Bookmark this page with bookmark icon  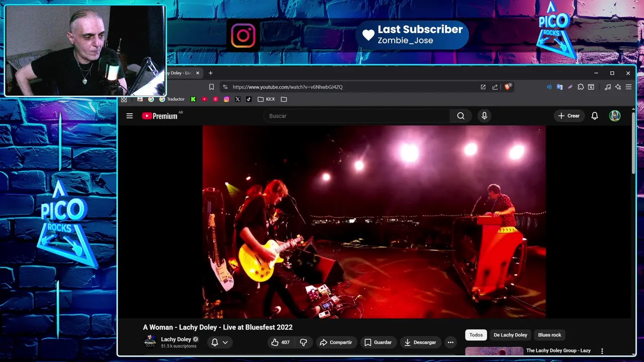point(211,87)
